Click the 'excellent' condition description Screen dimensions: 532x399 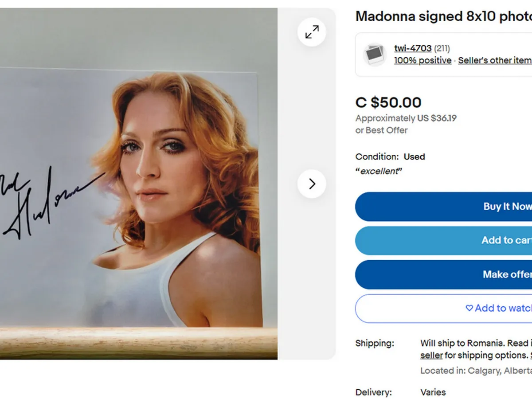[379, 171]
